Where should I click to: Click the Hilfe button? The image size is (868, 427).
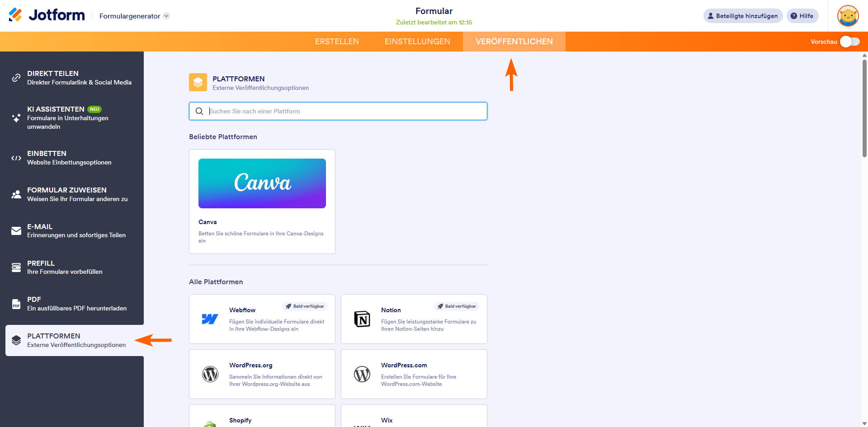coord(802,16)
